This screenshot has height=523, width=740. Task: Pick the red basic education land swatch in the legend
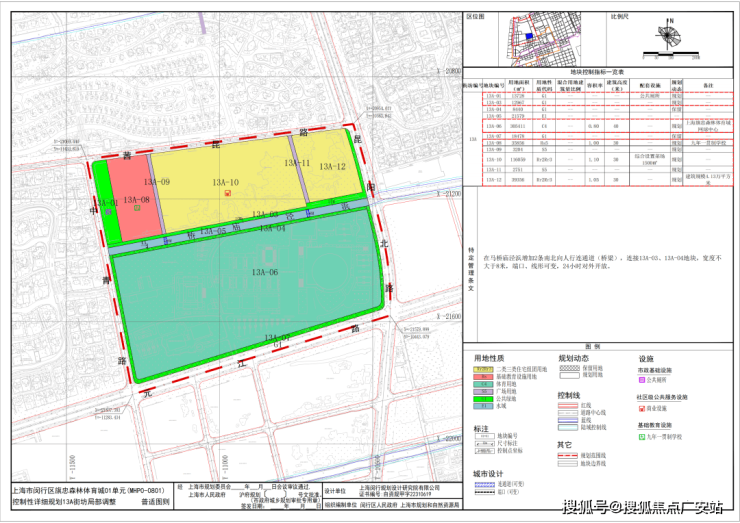point(483,377)
